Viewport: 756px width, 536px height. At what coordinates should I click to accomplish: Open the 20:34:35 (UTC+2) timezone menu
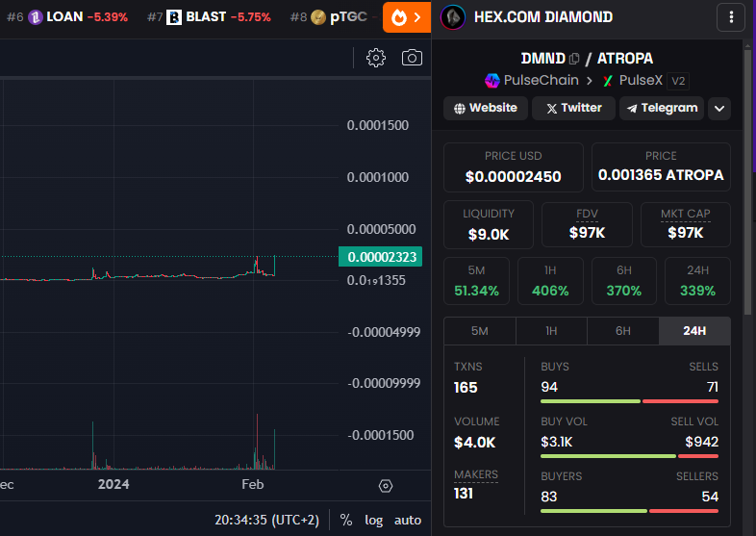click(x=266, y=520)
